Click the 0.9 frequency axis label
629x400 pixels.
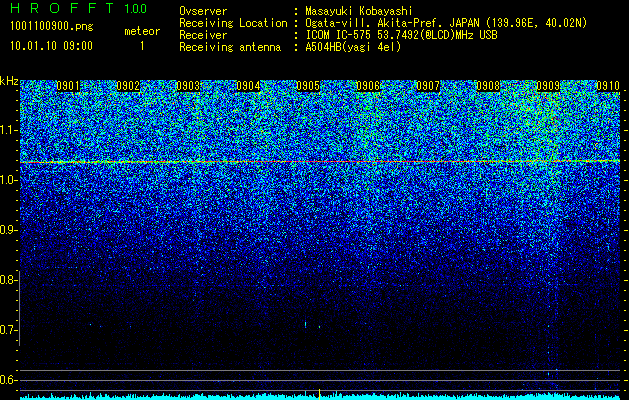(x=8, y=230)
